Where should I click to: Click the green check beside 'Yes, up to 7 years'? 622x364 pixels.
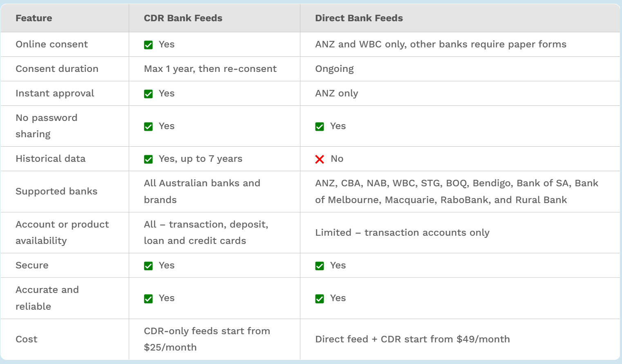[148, 159]
